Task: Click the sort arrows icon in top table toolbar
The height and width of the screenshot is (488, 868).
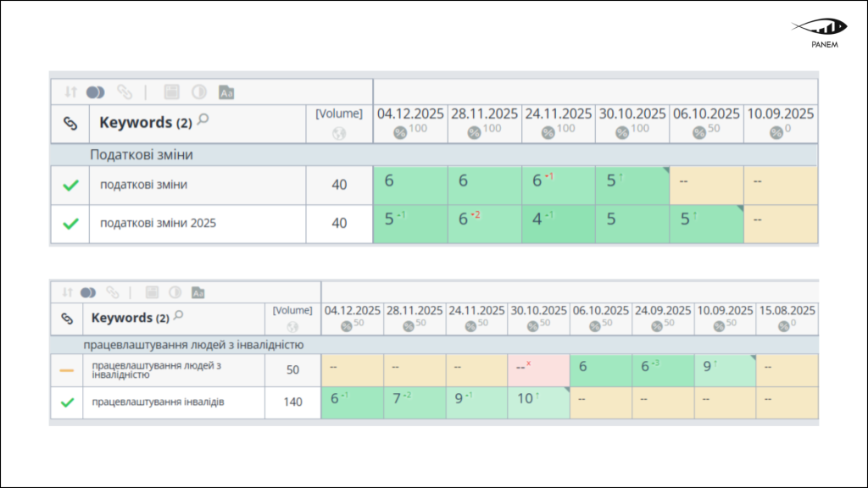Action: click(71, 92)
